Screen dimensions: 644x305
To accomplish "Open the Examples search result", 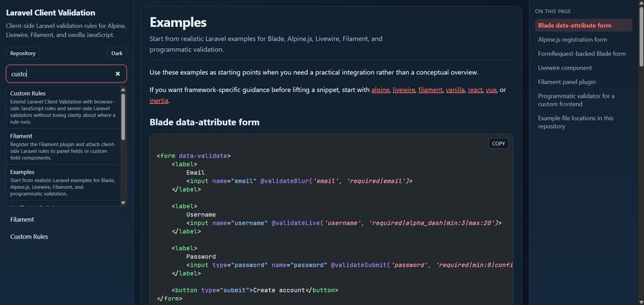I will (x=63, y=183).
